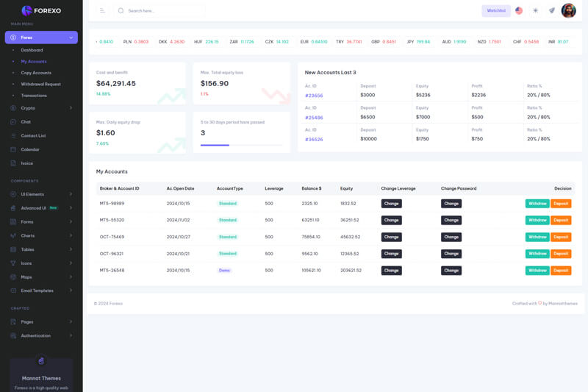The height and width of the screenshot is (392, 588).
Task: Click the Max. Total equity loss $156.90
Action: pos(215,84)
